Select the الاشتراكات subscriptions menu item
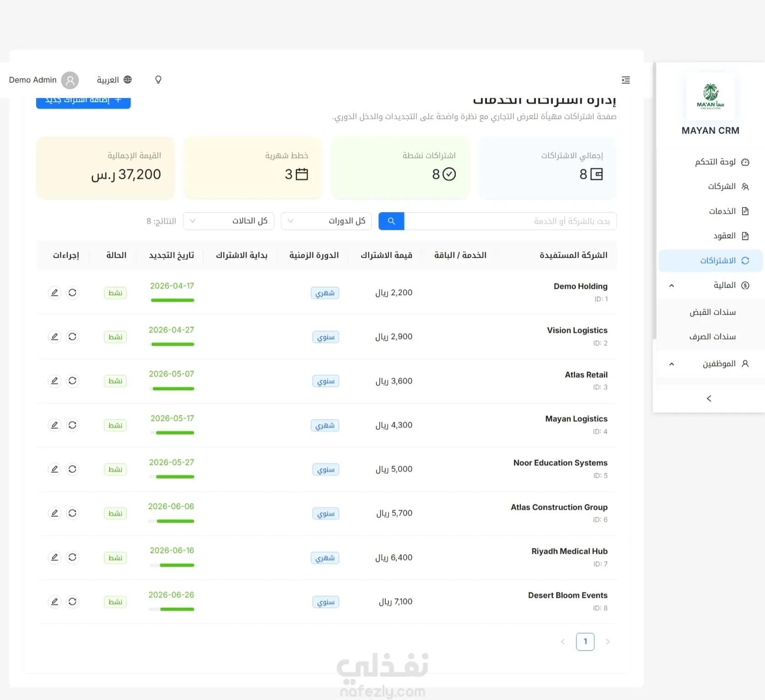Viewport: 765px width, 700px height. point(710,261)
